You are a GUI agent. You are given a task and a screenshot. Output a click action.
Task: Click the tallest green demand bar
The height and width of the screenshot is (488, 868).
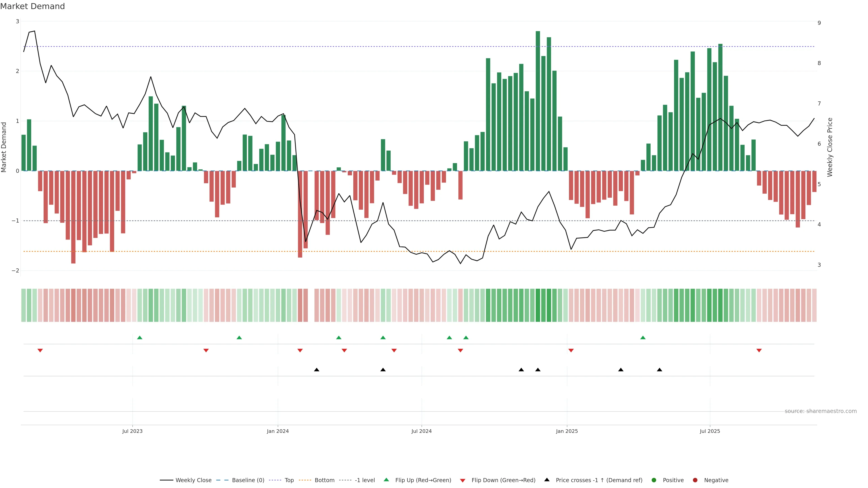pyautogui.click(x=538, y=101)
